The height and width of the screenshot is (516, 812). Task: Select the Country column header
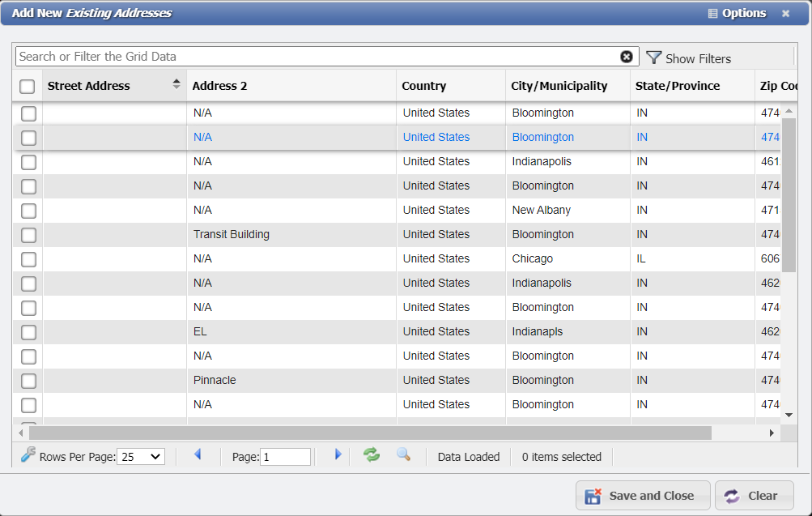pyautogui.click(x=423, y=85)
